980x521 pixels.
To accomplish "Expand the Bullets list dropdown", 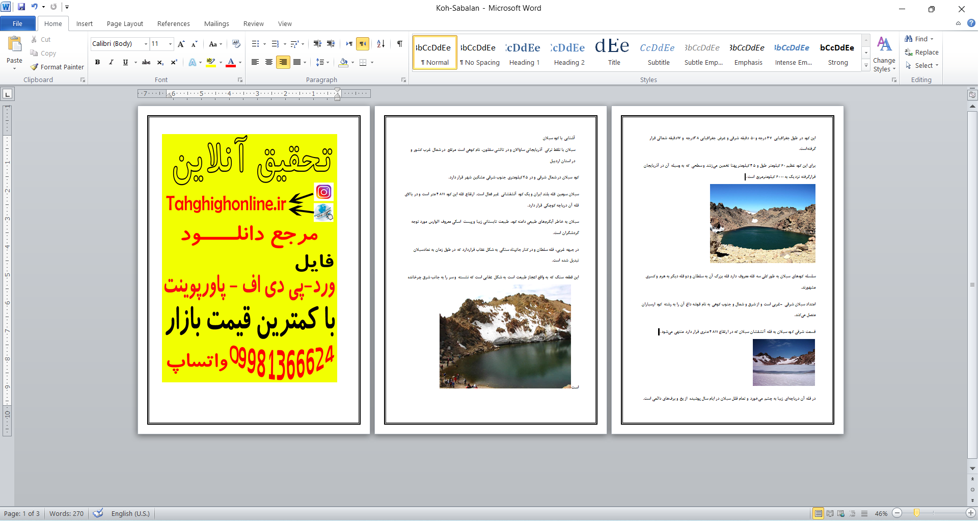I will [x=264, y=44].
